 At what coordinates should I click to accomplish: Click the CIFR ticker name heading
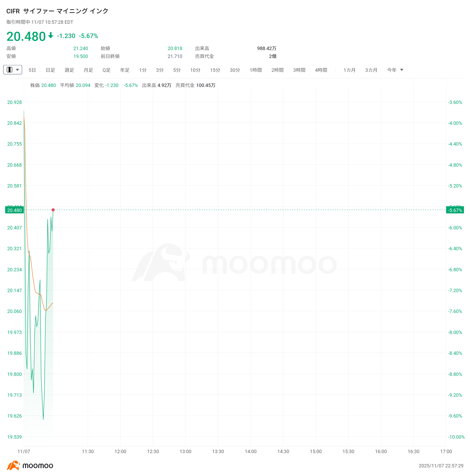pyautogui.click(x=57, y=11)
